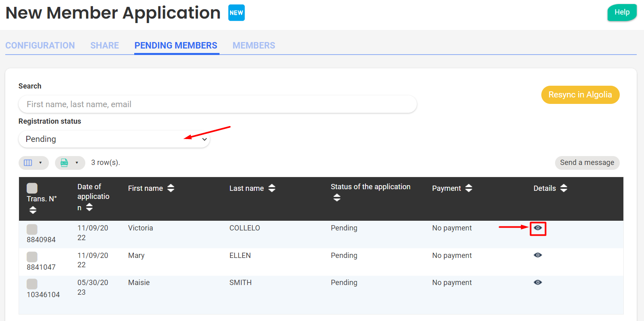This screenshot has width=644, height=321.
Task: Sort table by Last name
Action: (x=272, y=188)
